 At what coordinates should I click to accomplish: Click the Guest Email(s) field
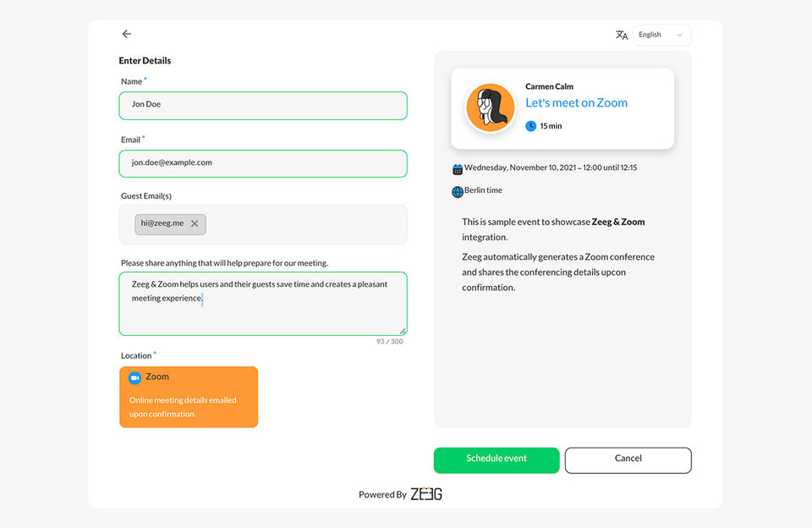tap(304, 224)
